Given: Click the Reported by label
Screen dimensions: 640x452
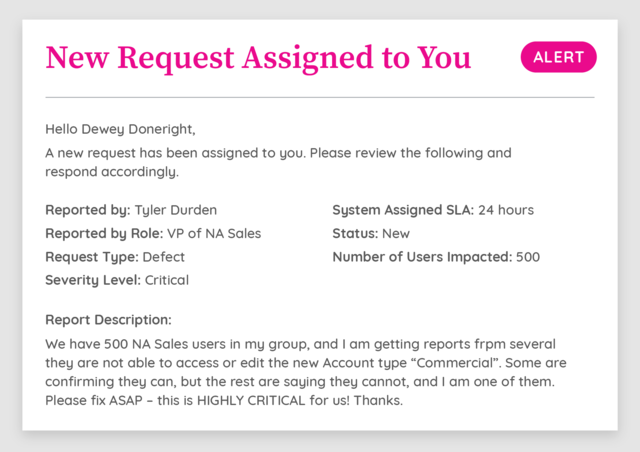Looking at the screenshot, I should 88,210.
